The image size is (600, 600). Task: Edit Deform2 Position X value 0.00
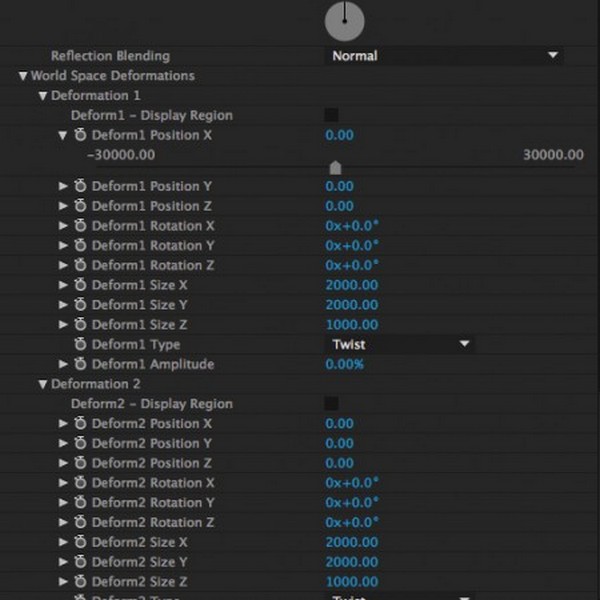339,424
